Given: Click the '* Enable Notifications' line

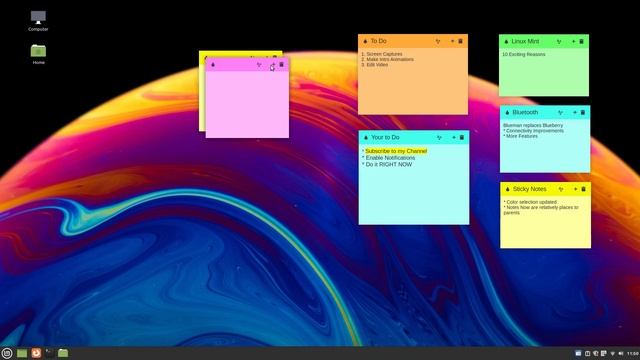Looking at the screenshot, I should tap(389, 158).
